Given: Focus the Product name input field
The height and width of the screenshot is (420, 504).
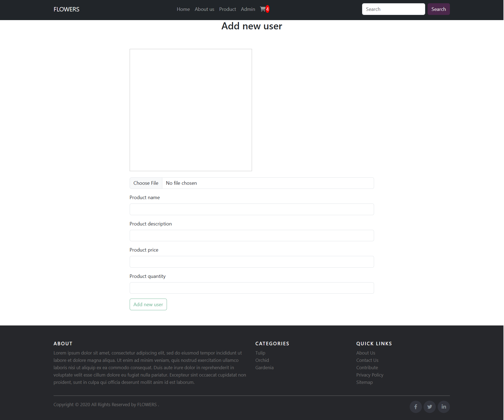Looking at the screenshot, I should [251, 209].
